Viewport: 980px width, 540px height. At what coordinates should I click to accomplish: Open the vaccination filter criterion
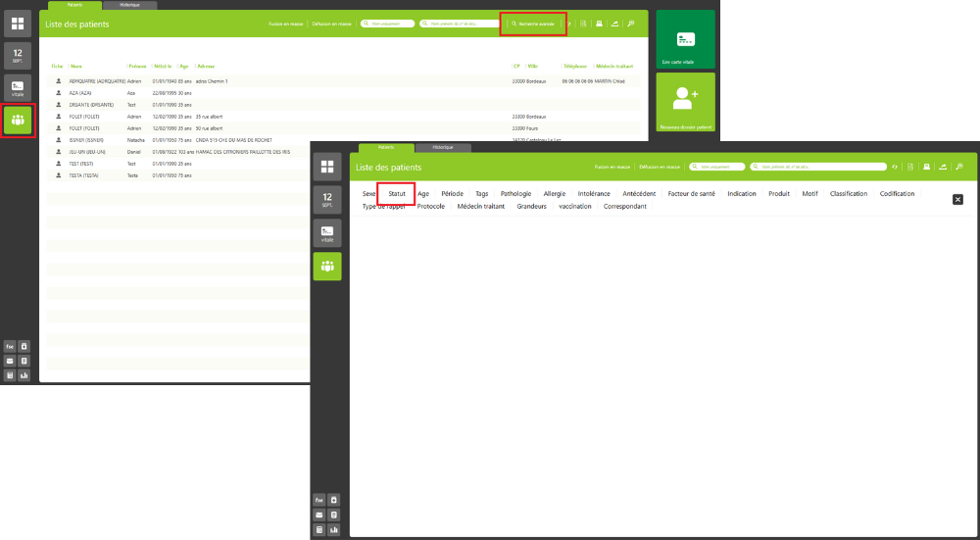point(574,207)
